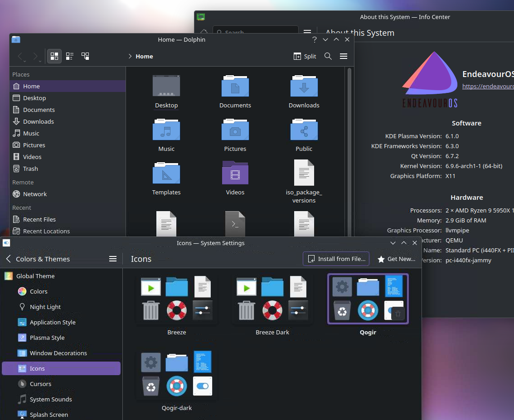Viewport: 514px width, 420px height.
Task: Switch Dolphin to Compact view mode
Action: tap(69, 56)
